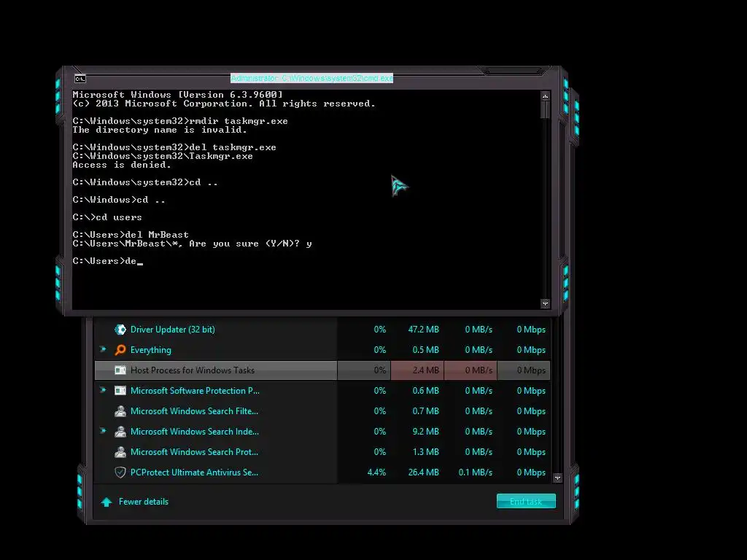Click the 2.4 MB memory cell
The image size is (747, 560).
417,370
